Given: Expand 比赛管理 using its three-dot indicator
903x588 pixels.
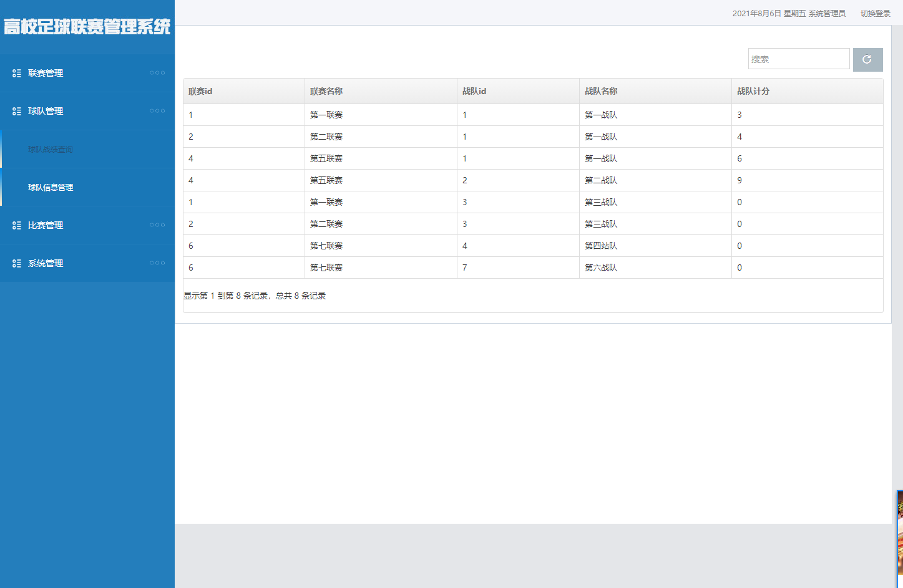Looking at the screenshot, I should click(x=157, y=225).
